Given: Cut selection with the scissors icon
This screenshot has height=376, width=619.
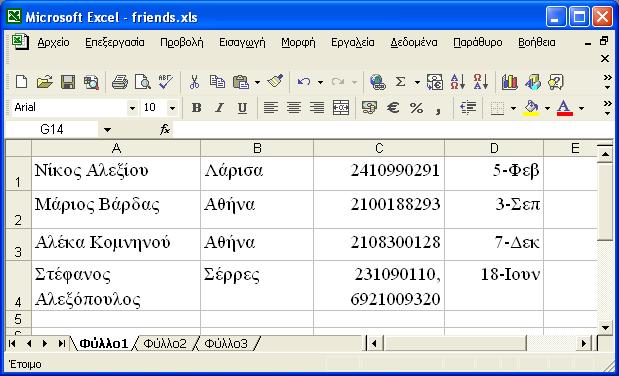Looking at the screenshot, I should coord(194,82).
